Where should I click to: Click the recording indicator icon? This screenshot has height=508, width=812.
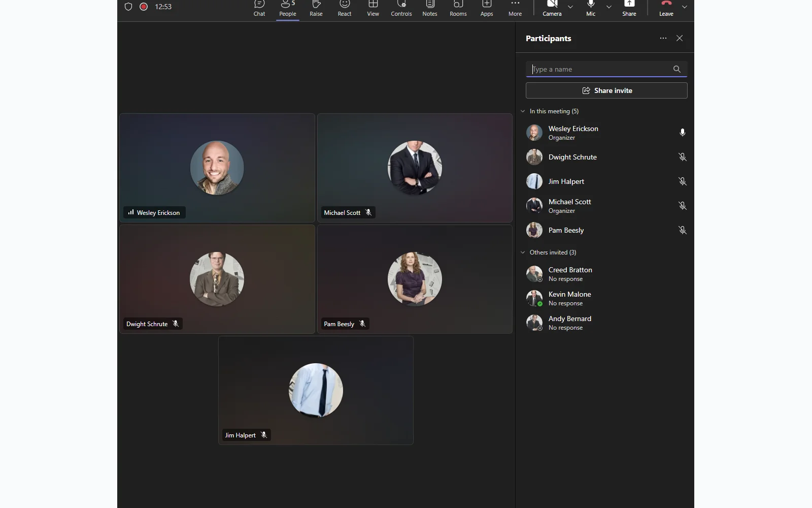[x=144, y=7]
